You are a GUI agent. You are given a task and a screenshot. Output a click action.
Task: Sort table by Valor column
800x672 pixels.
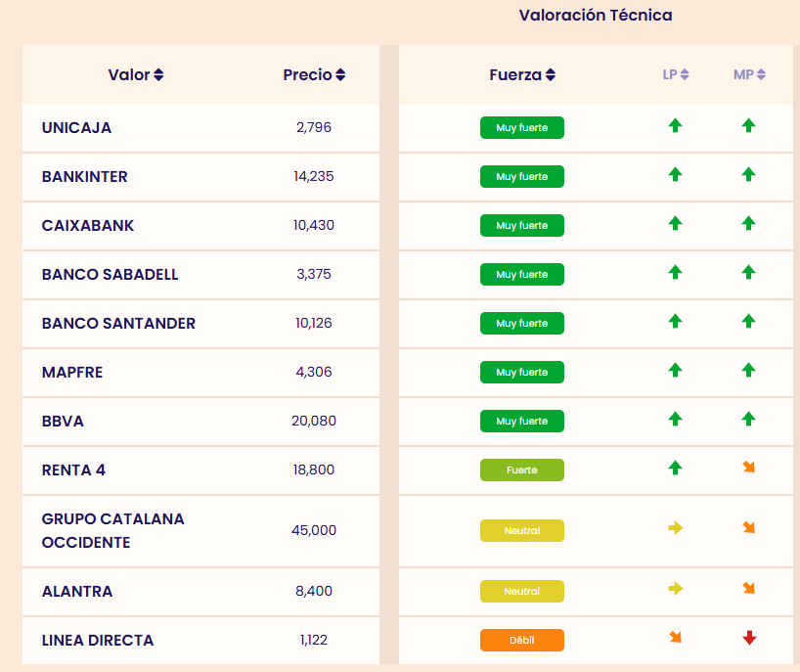pos(136,75)
